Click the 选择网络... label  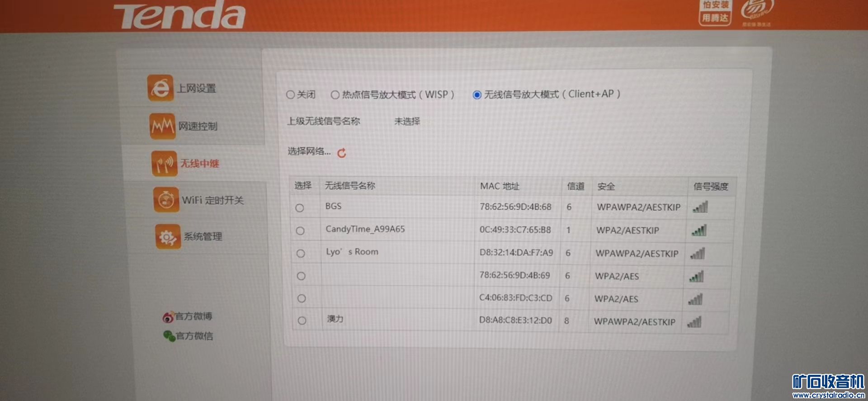pos(309,151)
